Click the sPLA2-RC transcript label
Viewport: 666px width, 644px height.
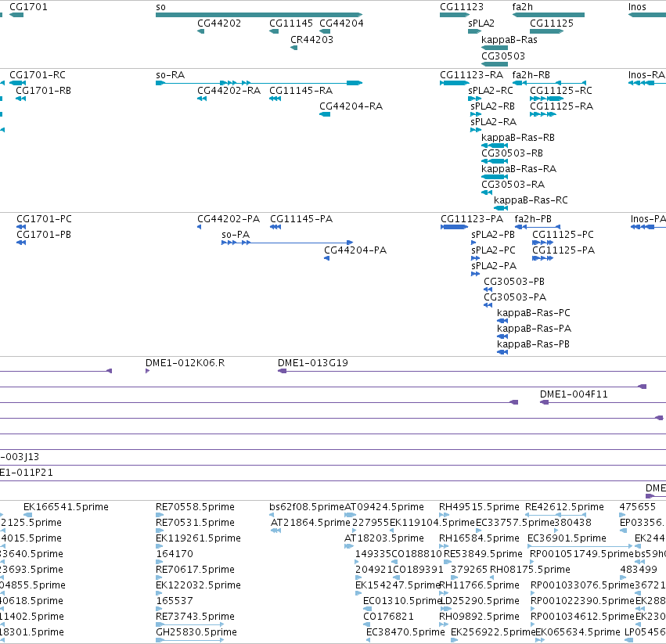491,91
